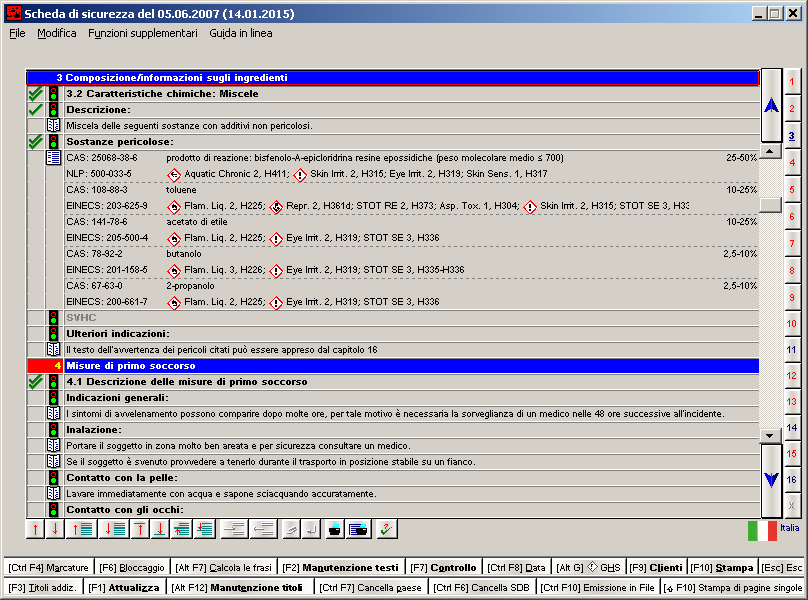Toggle traffic light next to SVHC

click(53, 318)
